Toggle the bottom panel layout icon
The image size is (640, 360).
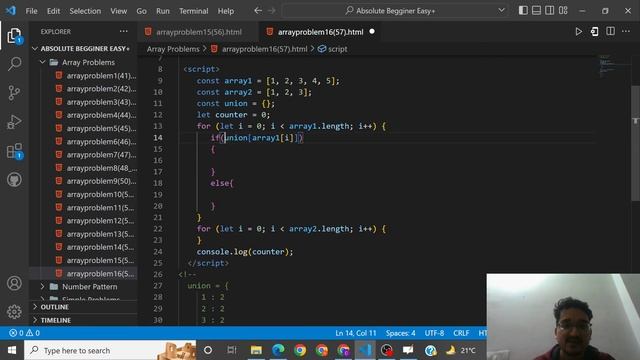tap(536, 11)
